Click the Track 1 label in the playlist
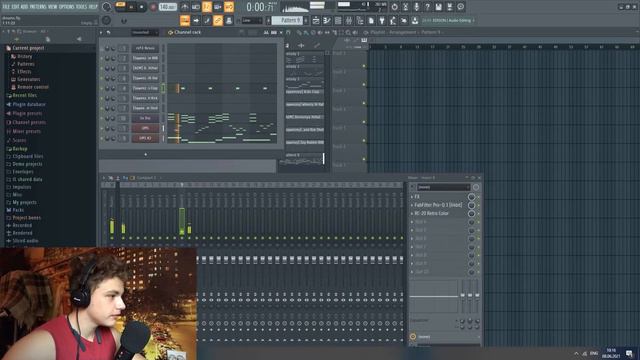Image resolution: width=640 pixels, height=360 pixels. 339,53
